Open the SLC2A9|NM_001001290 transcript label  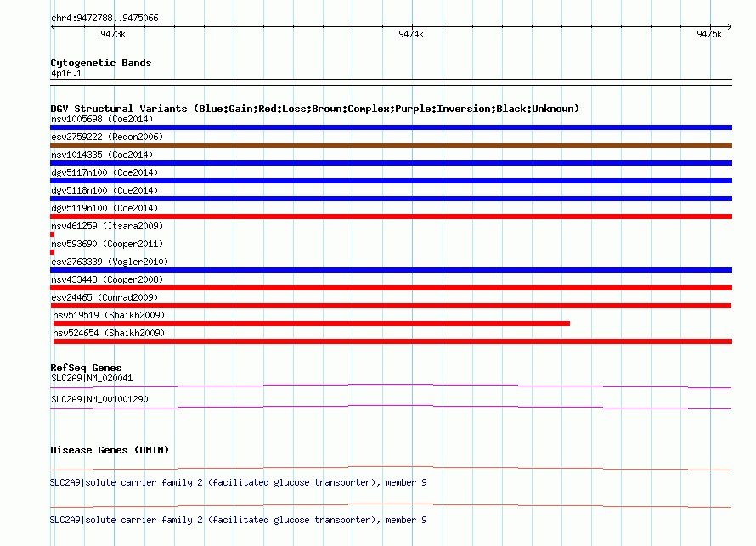tap(99, 399)
